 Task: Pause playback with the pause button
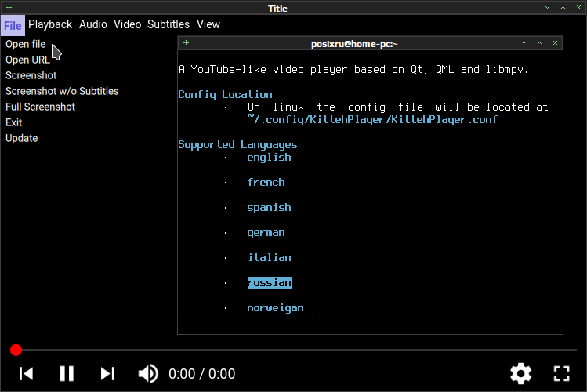tap(67, 374)
